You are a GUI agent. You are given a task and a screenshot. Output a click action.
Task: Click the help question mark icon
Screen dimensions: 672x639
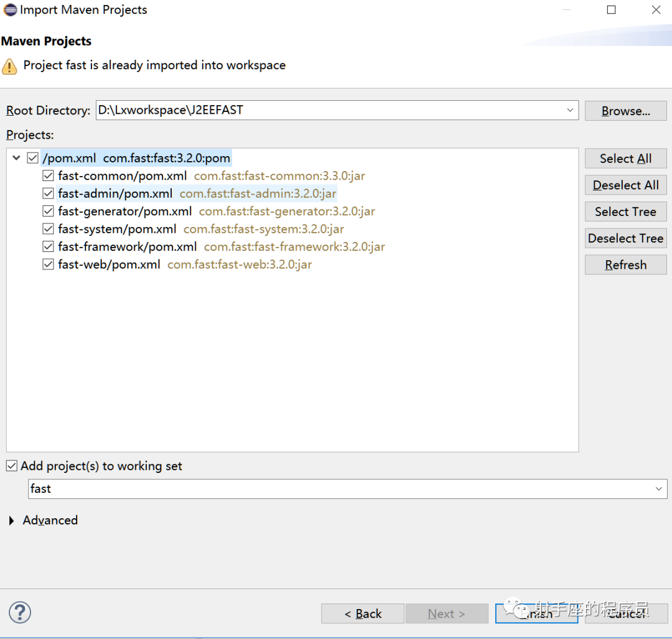[20, 612]
